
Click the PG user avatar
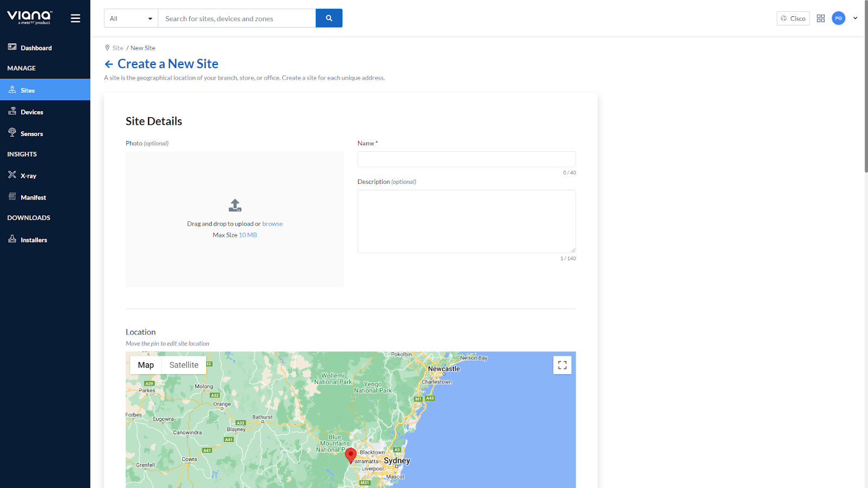pos(838,18)
